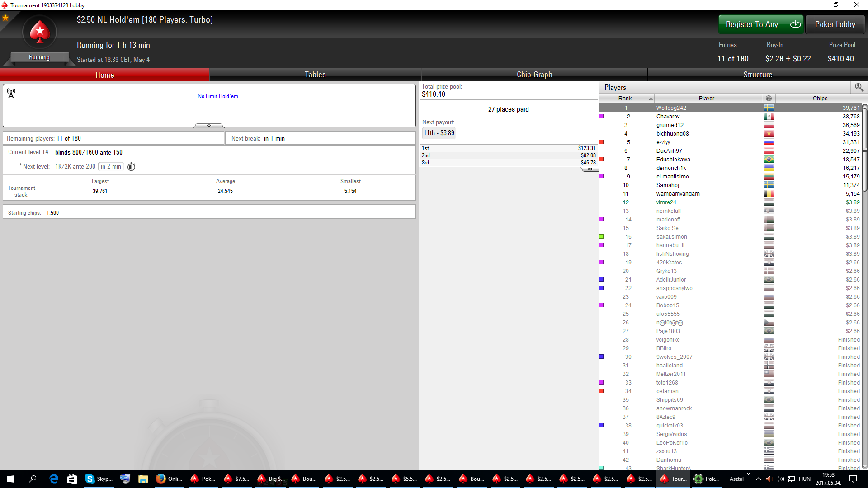Viewport: 868px width, 488px height.
Task: Click Chavarov's purple color tag
Action: tap(601, 116)
